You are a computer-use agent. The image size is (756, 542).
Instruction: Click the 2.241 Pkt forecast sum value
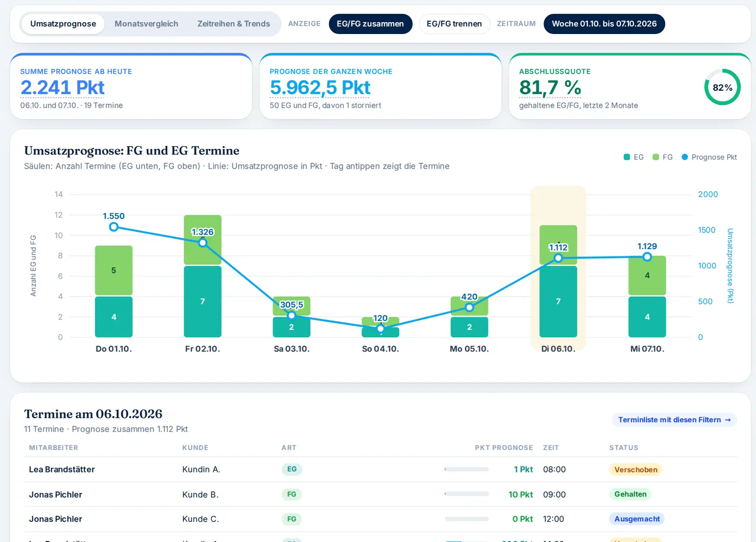pos(62,87)
